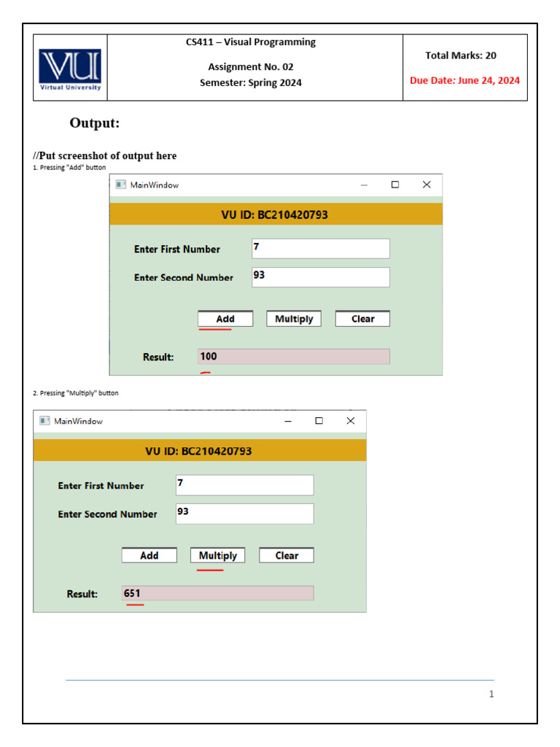Focus first number field showing 7 in upper window
Image resolution: width=560 pixels, height=747 pixels.
[321, 249]
